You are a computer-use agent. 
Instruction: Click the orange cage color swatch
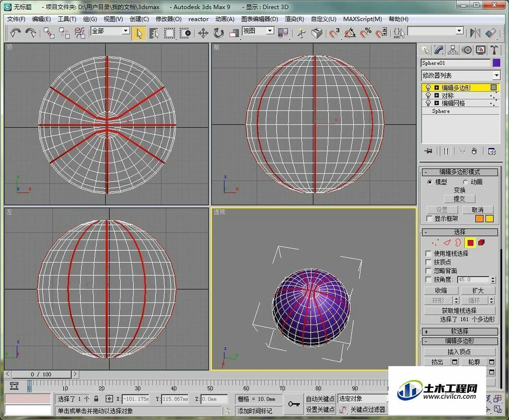coord(479,219)
